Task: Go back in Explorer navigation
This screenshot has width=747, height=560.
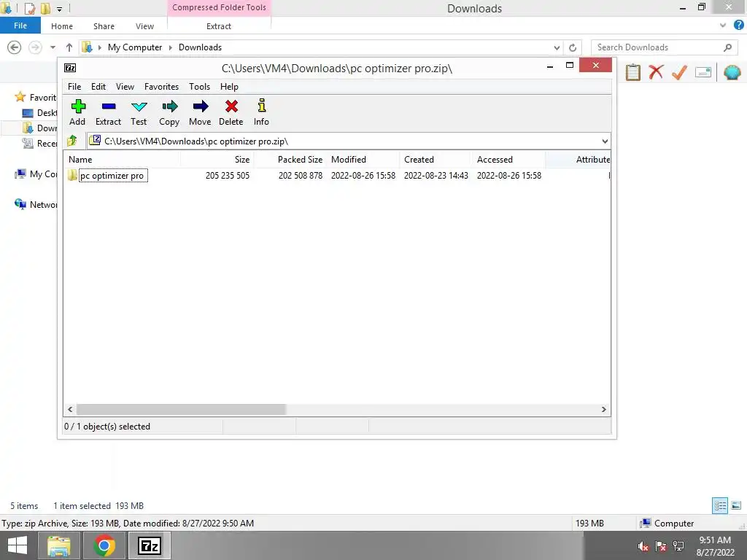Action: [x=15, y=47]
